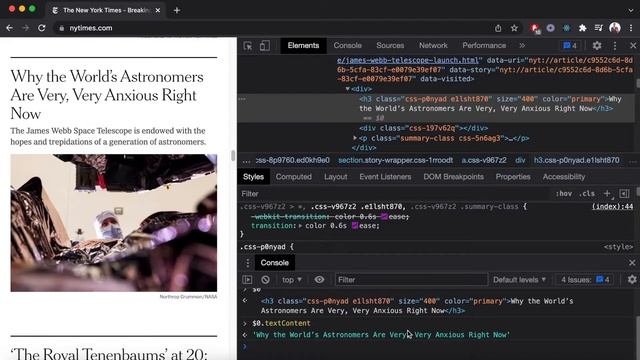Select a.css-v967z2 breadcrumb item
The height and width of the screenshot is (360, 640).
click(484, 160)
